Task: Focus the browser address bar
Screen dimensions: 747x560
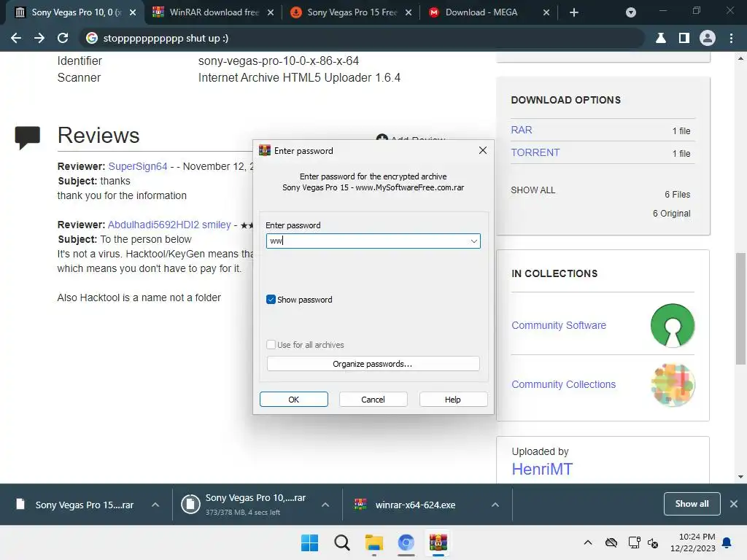Action: [362, 38]
